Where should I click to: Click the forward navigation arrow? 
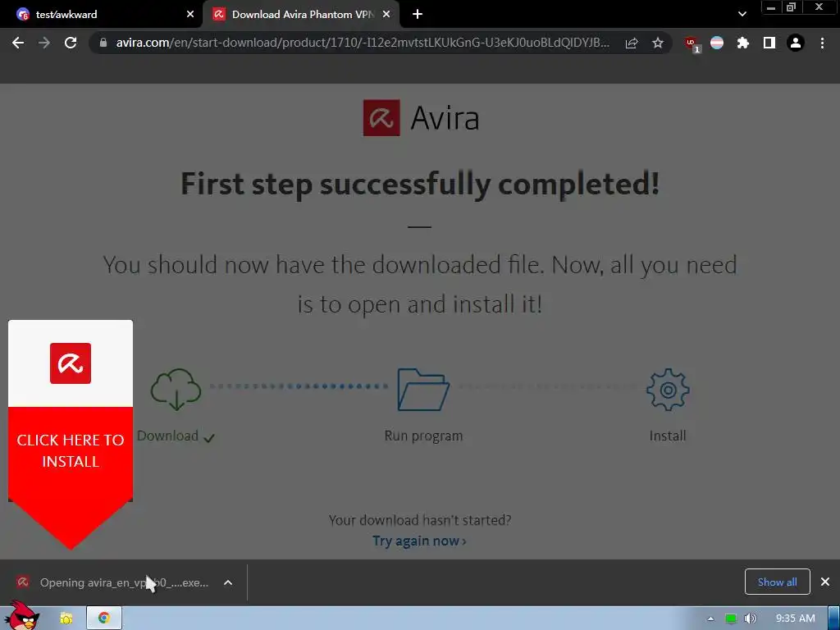click(44, 43)
